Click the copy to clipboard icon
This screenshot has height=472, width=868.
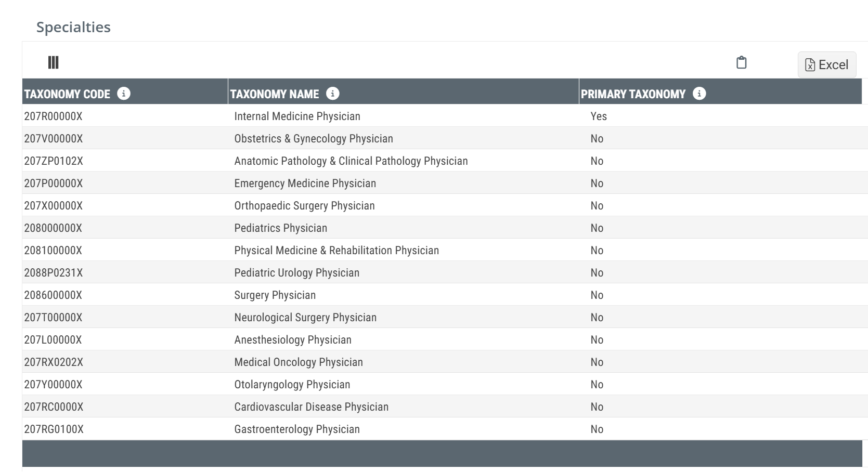[742, 62]
